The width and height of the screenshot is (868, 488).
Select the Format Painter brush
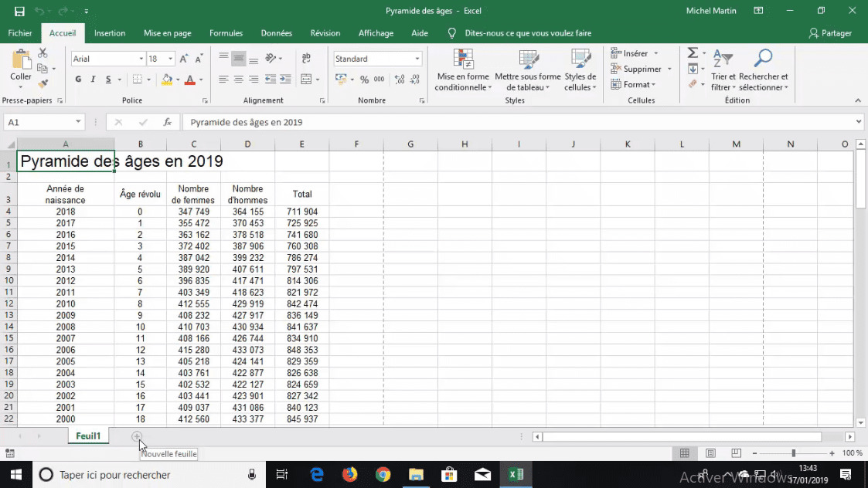(x=43, y=83)
